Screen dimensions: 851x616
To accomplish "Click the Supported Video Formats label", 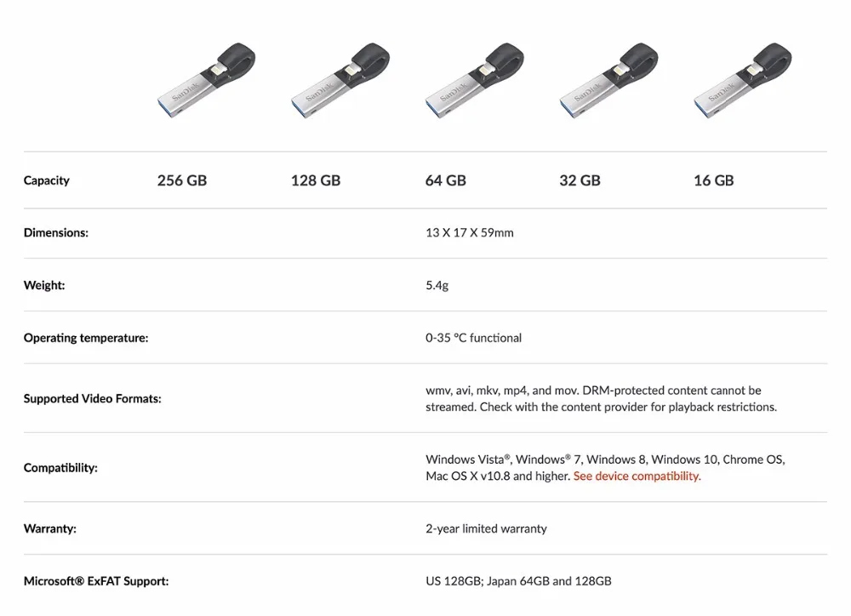I will click(x=93, y=399).
